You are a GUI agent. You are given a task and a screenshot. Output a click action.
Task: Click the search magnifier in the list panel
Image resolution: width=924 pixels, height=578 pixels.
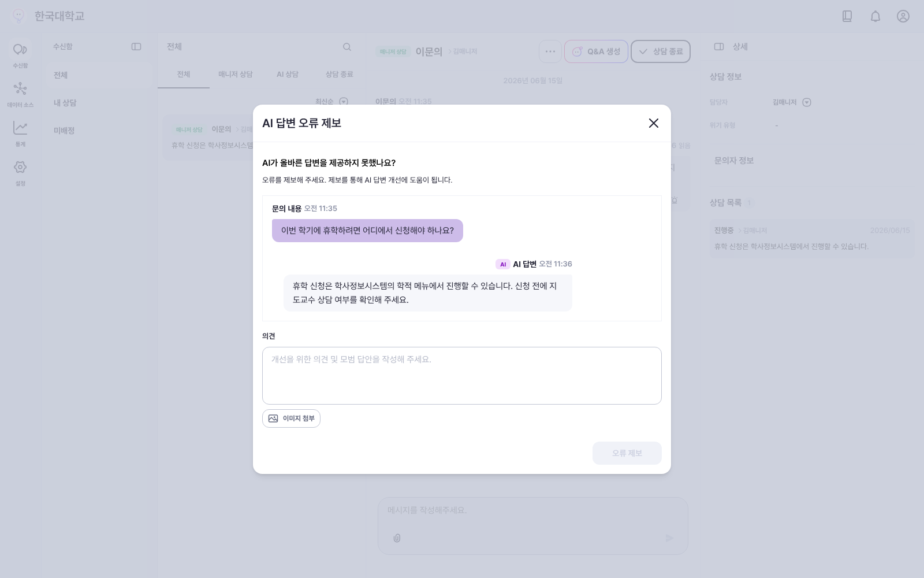point(347,47)
